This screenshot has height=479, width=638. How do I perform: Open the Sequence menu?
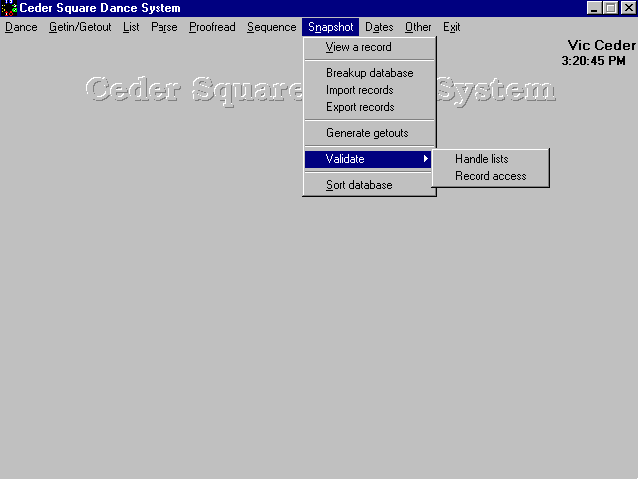(x=271, y=27)
